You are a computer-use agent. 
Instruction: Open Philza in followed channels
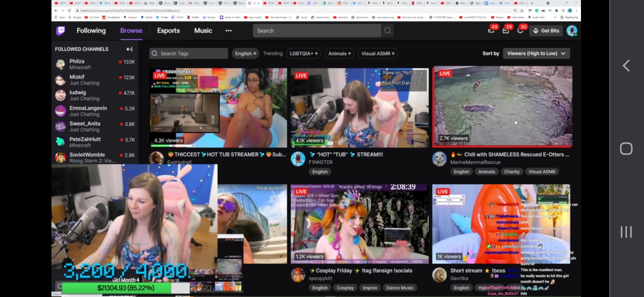point(95,64)
